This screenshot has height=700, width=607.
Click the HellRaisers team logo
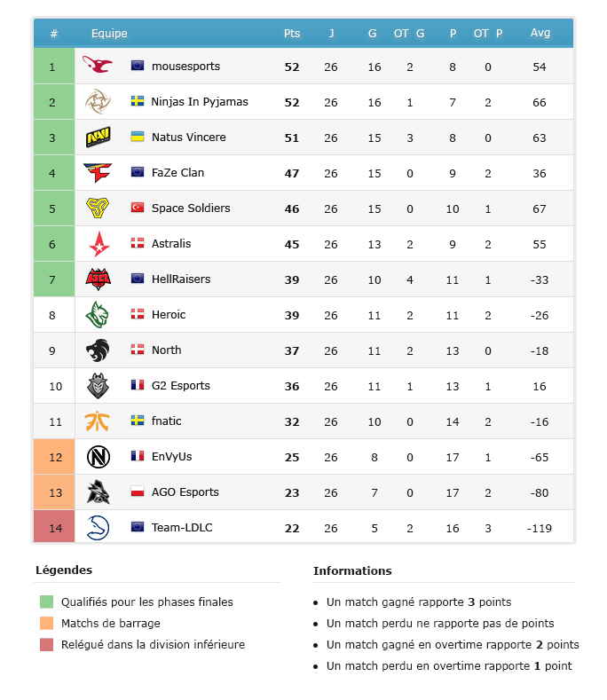[98, 279]
